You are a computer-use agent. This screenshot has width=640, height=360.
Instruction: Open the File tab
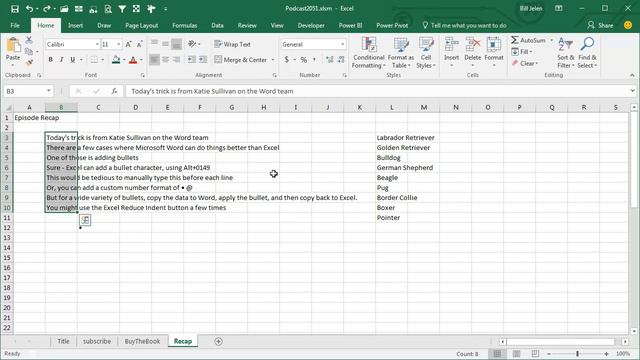pos(15,25)
